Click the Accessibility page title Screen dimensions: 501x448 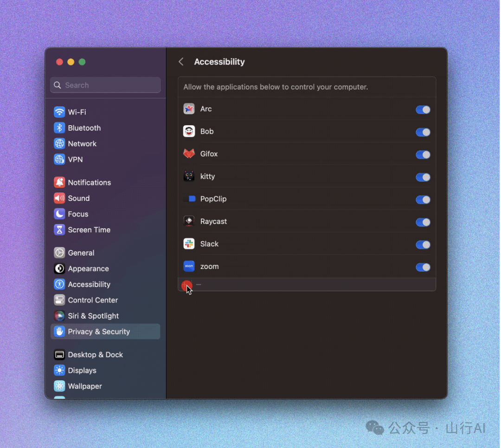[x=219, y=62]
